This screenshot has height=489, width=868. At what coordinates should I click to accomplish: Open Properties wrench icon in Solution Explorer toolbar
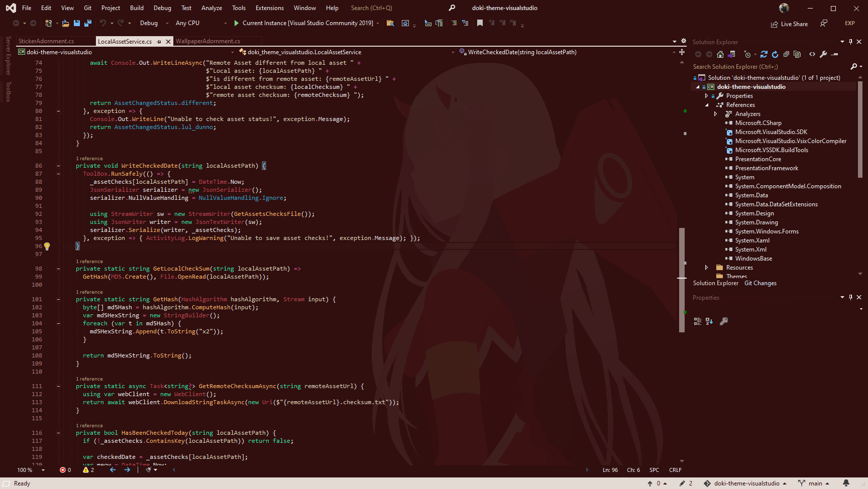[823, 54]
